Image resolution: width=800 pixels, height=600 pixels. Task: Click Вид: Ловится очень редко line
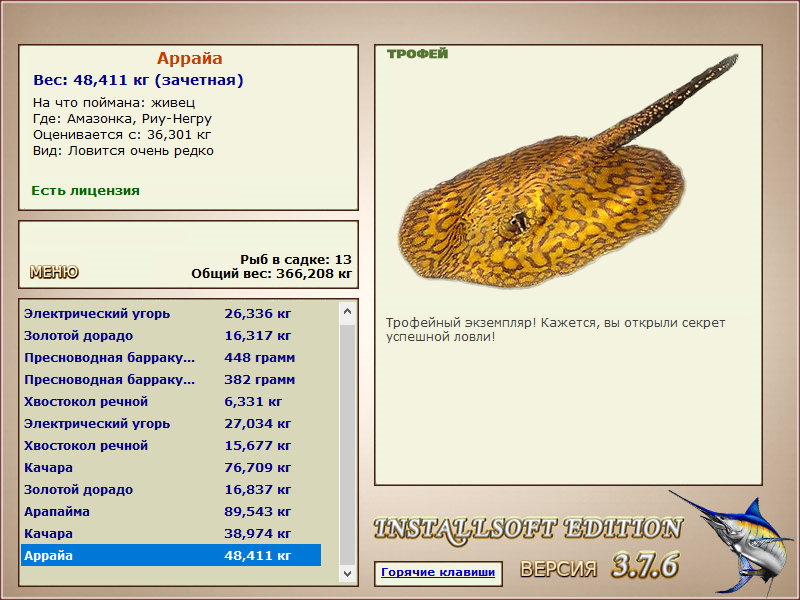tap(123, 151)
